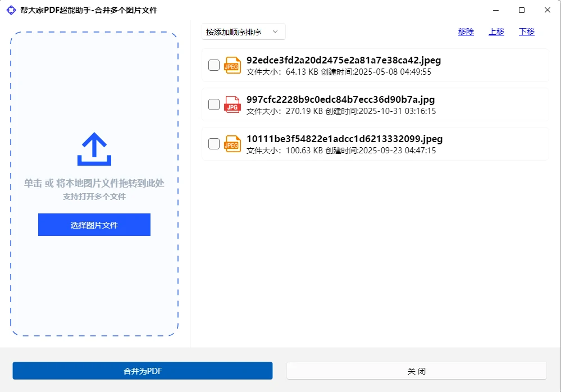The image size is (561, 392).
Task: Open the 按添加顺序排序 sort dropdown
Action: click(243, 31)
